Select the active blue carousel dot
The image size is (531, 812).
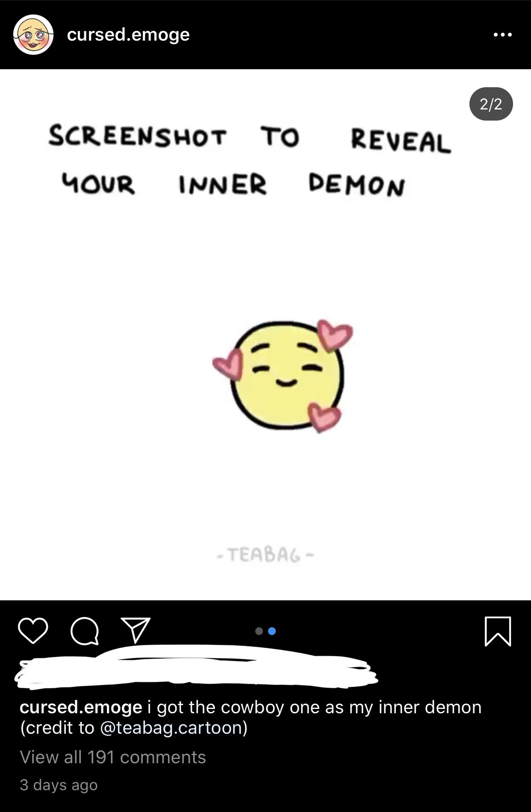272,631
